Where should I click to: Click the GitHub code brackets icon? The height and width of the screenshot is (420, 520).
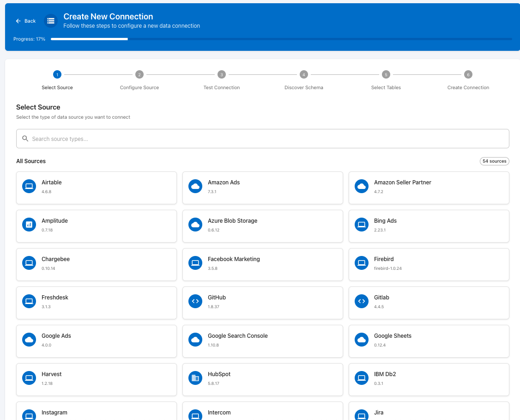[195, 301]
